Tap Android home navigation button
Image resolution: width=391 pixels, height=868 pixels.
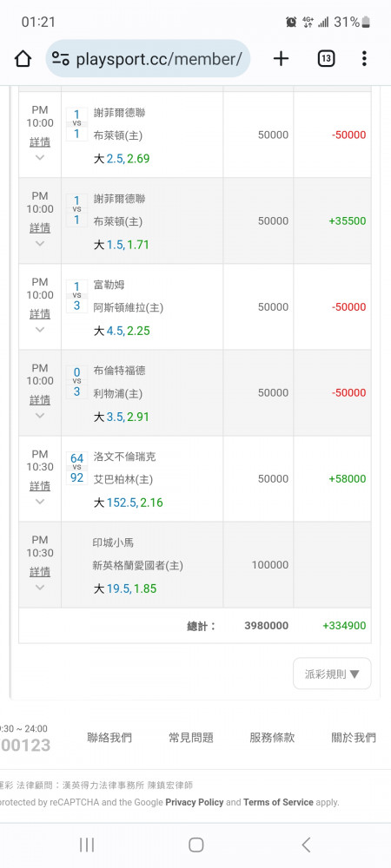click(196, 845)
